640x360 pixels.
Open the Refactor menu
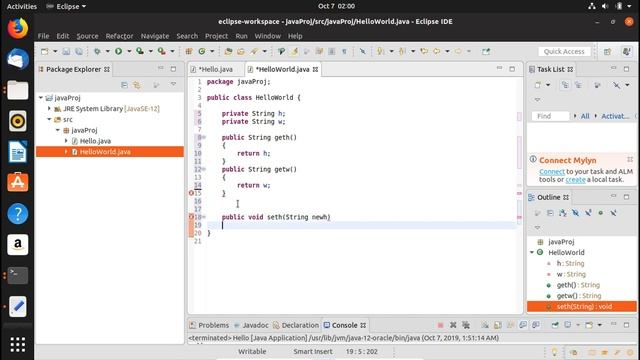coord(119,36)
